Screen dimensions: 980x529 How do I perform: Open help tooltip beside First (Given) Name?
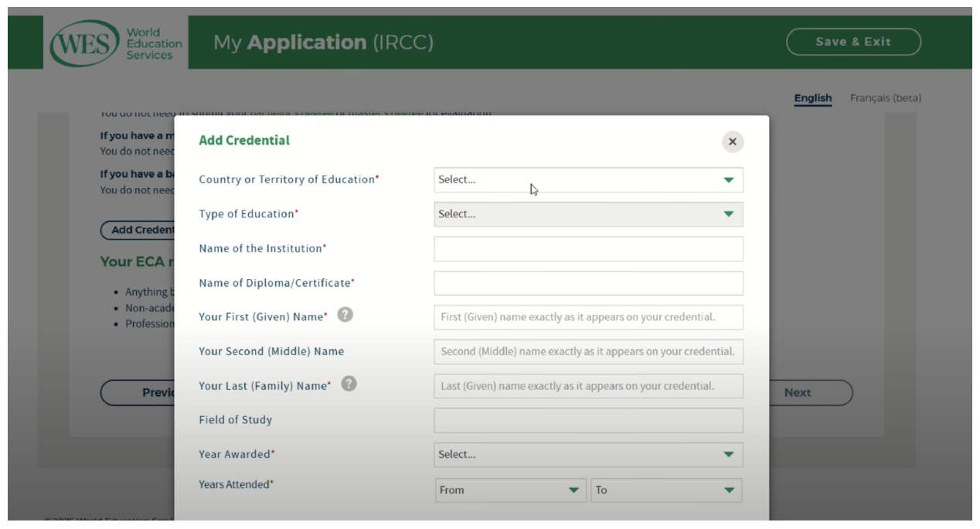[343, 314]
